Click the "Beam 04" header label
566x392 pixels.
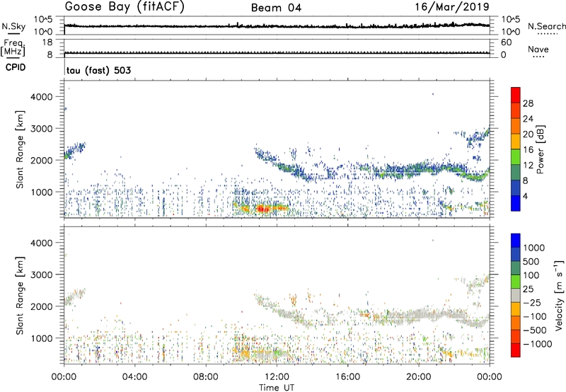(x=276, y=8)
